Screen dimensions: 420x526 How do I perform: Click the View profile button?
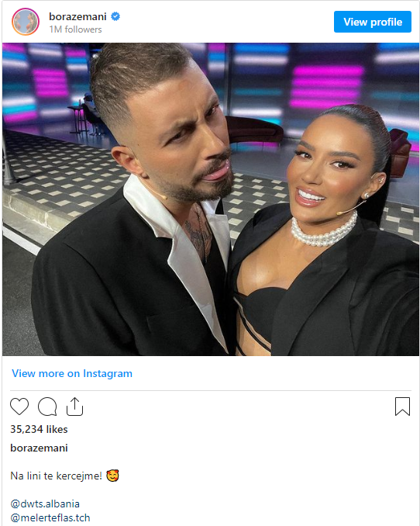pyautogui.click(x=373, y=22)
